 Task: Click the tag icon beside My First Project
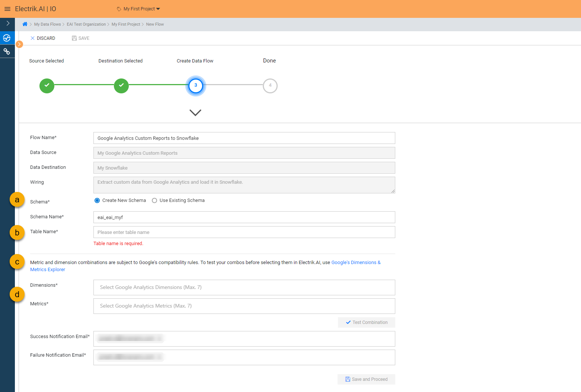pyautogui.click(x=119, y=9)
